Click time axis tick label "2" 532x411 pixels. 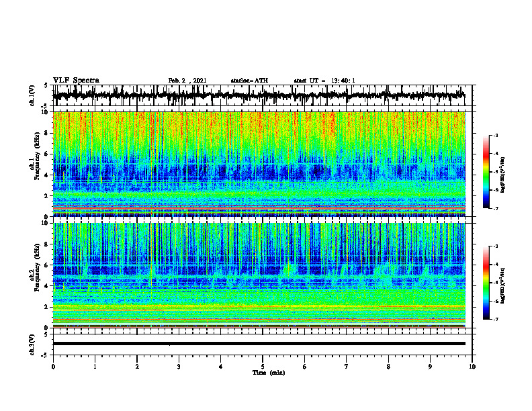(x=137, y=367)
